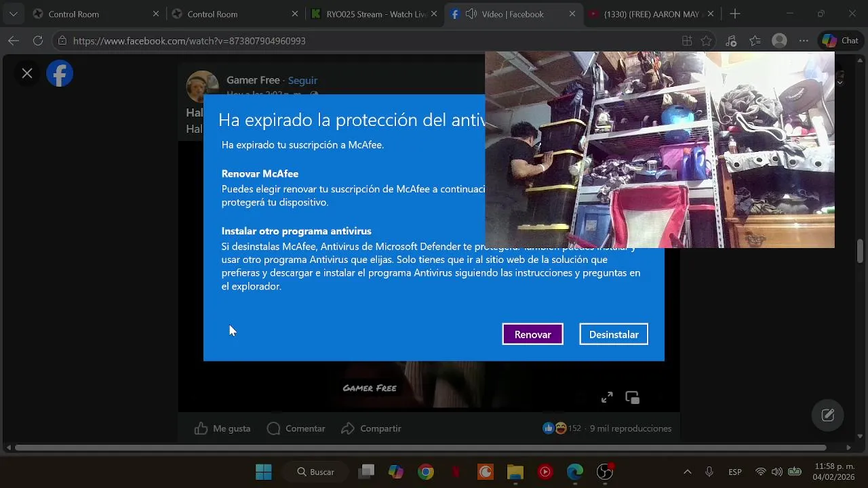Image resolution: width=868 pixels, height=488 pixels.
Task: Click the vertical page scrollbar thumb
Action: click(860, 251)
